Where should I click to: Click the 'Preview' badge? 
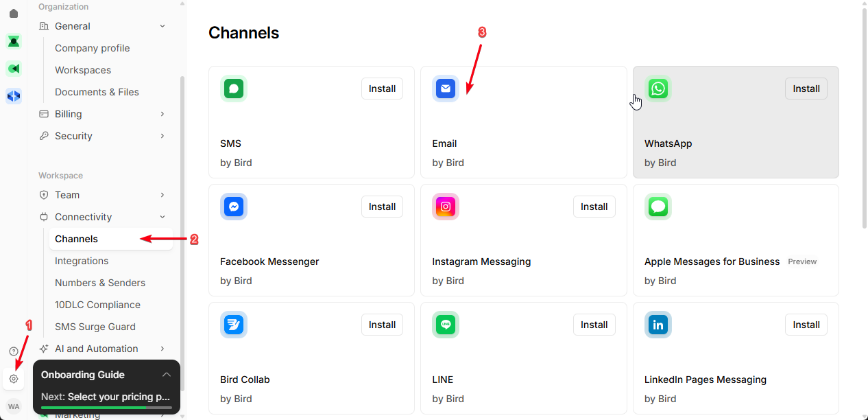click(x=802, y=261)
